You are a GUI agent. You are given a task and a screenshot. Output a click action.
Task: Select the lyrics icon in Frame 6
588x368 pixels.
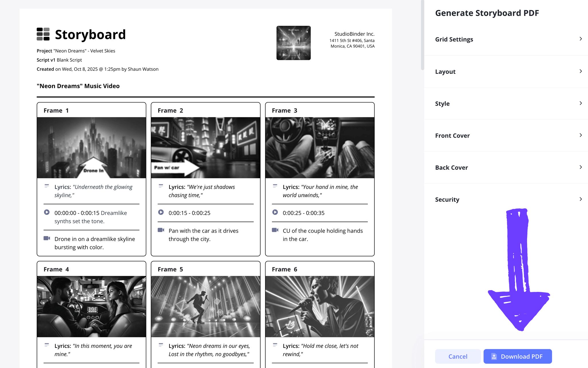[x=275, y=345]
